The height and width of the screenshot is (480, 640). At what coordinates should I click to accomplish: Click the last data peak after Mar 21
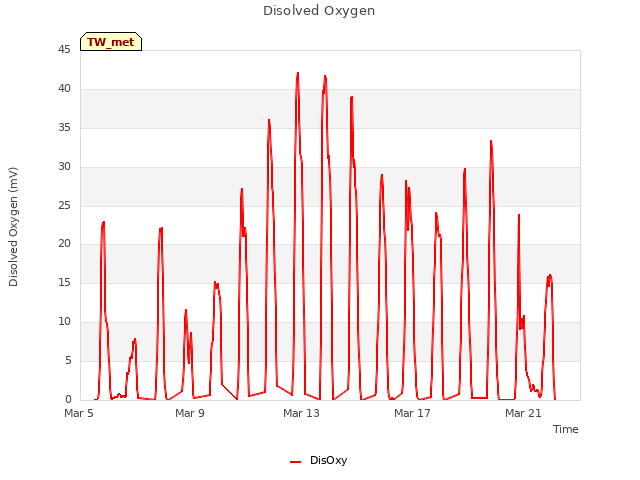pos(550,276)
